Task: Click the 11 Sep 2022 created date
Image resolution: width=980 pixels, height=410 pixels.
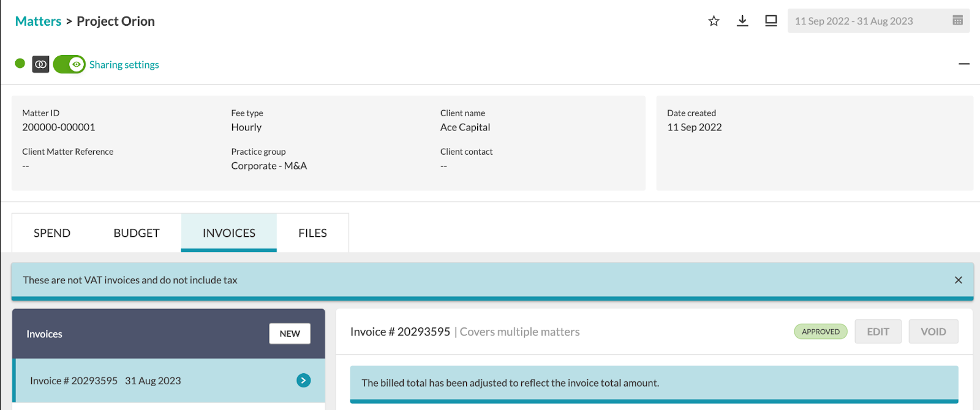Action: click(x=695, y=127)
